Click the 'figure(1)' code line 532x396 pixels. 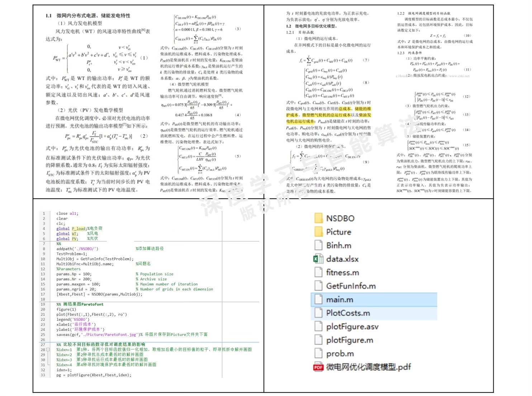[x=66, y=309]
